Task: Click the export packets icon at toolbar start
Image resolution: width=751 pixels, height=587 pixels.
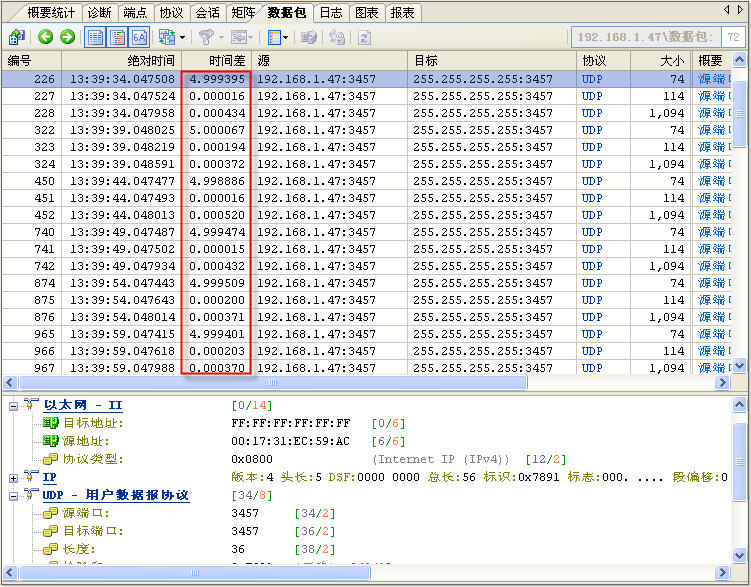Action: pos(17,37)
